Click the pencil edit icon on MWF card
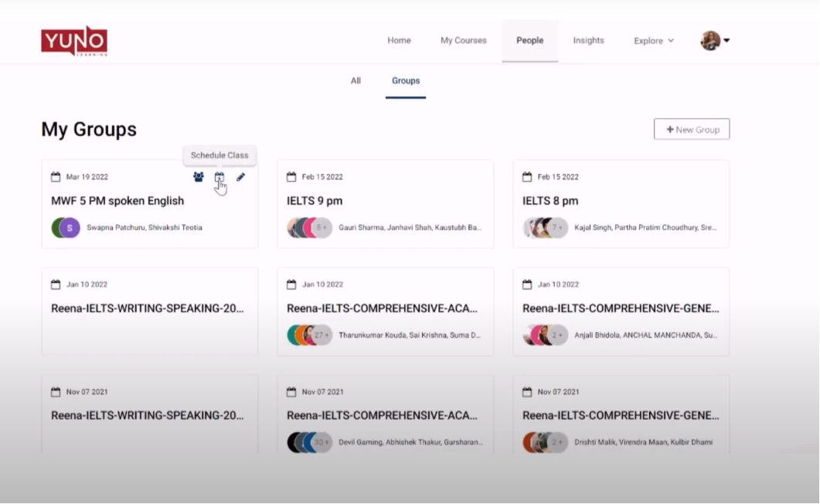 (x=240, y=177)
